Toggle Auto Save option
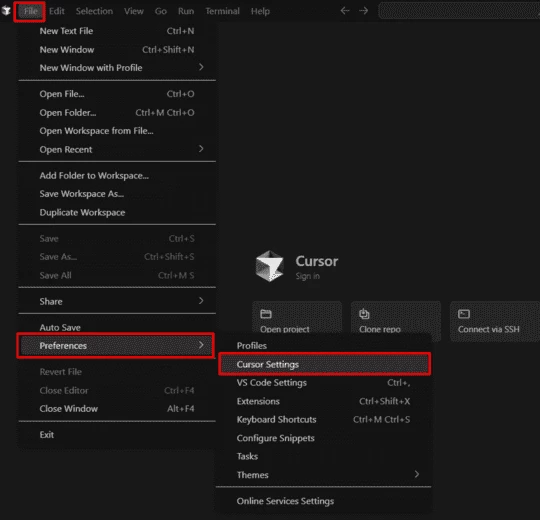540x520 pixels. pos(117,327)
